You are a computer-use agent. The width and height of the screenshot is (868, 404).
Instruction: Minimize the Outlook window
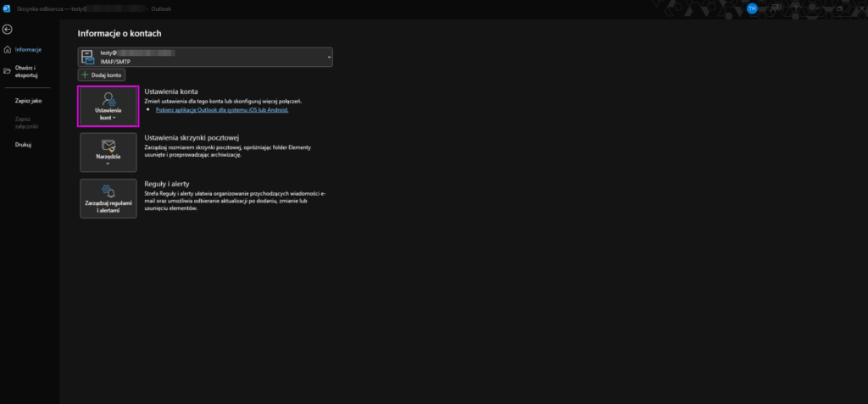[815, 8]
